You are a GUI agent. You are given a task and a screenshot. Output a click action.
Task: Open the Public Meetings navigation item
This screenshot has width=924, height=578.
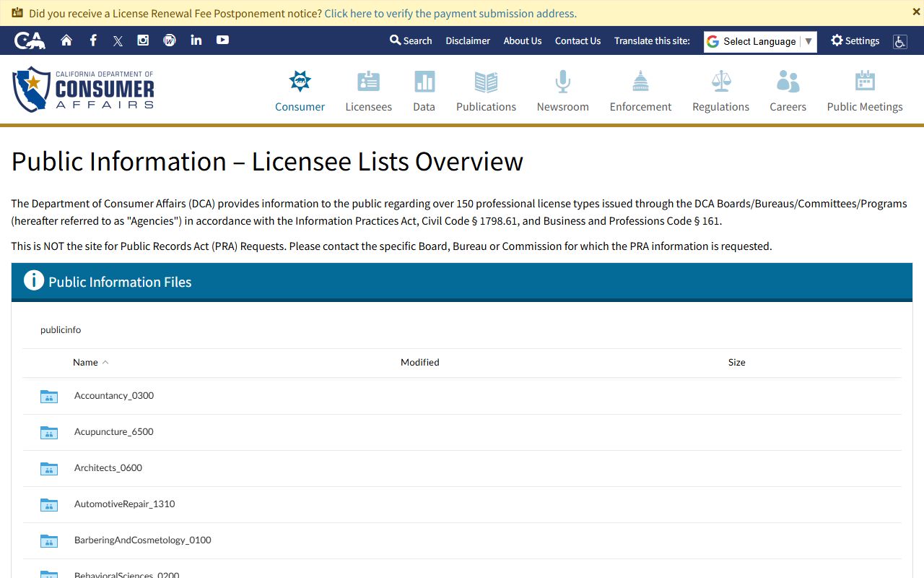click(865, 91)
